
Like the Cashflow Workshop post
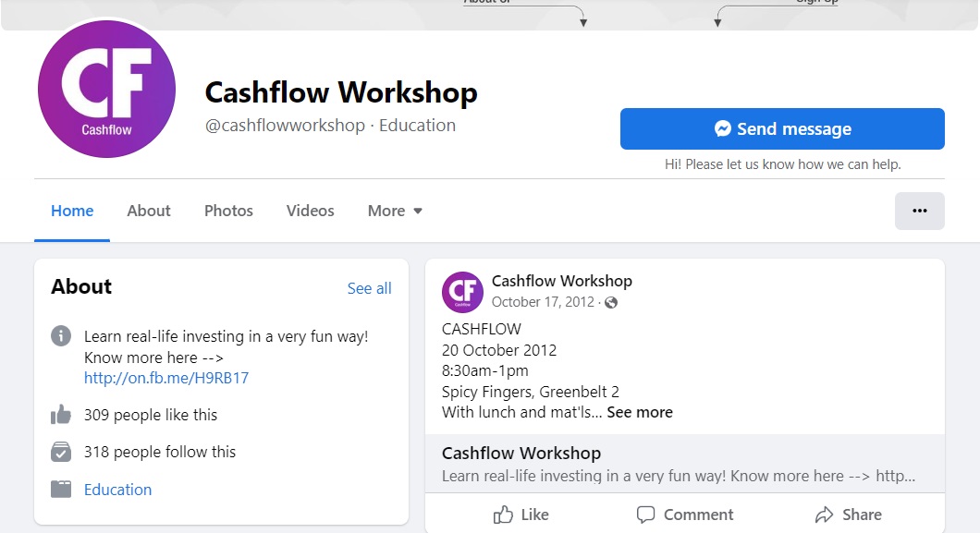[521, 515]
